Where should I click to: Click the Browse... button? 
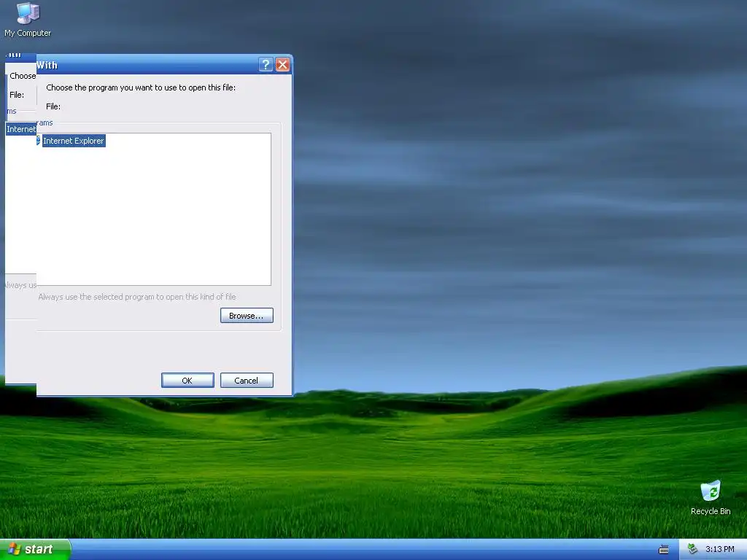point(247,315)
